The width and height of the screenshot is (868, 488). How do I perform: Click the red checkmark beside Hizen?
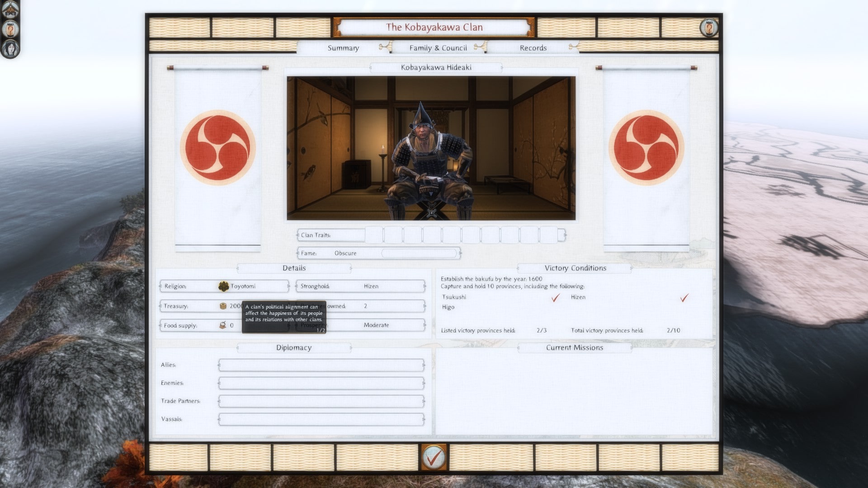(684, 298)
